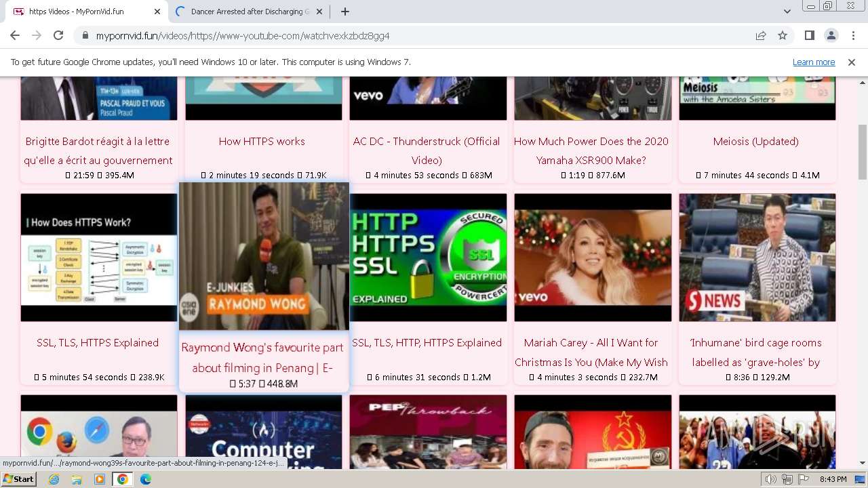Click the AC DC vevo guitarist thumbnail
868x488 pixels.
pyautogui.click(x=428, y=98)
